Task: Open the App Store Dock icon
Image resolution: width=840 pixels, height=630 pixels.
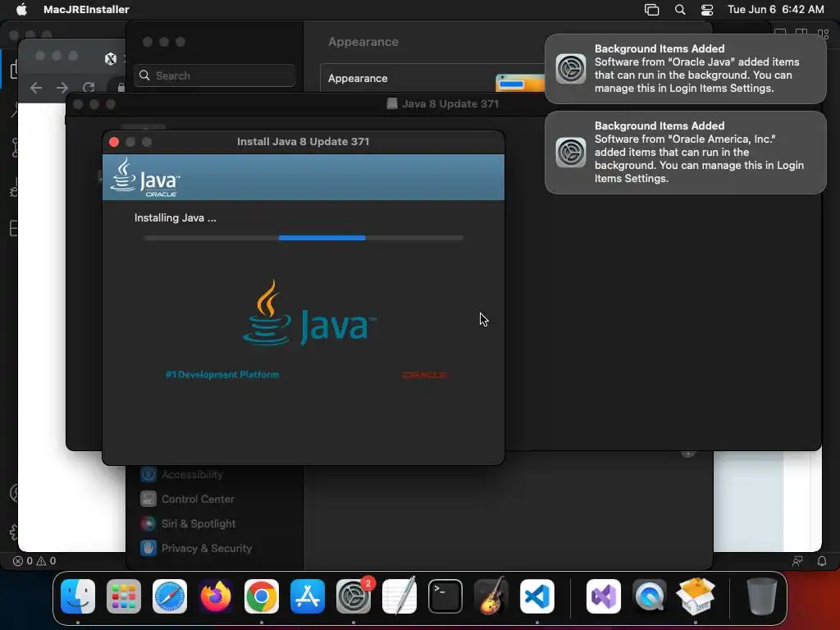Action: click(x=308, y=596)
